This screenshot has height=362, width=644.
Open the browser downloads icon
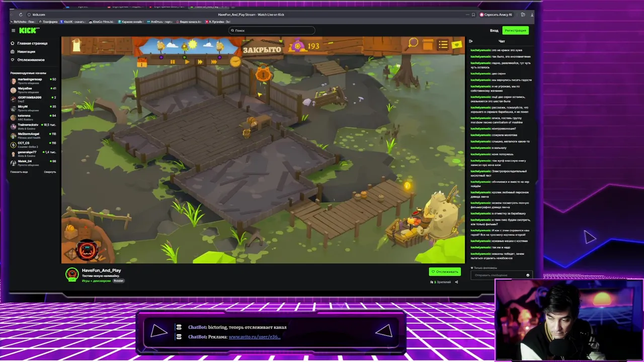pos(532,15)
